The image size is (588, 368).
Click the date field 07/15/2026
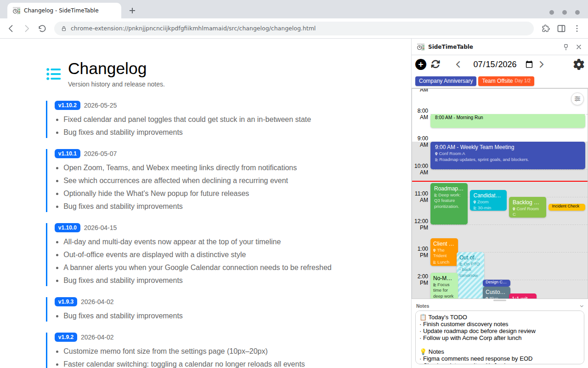click(495, 64)
